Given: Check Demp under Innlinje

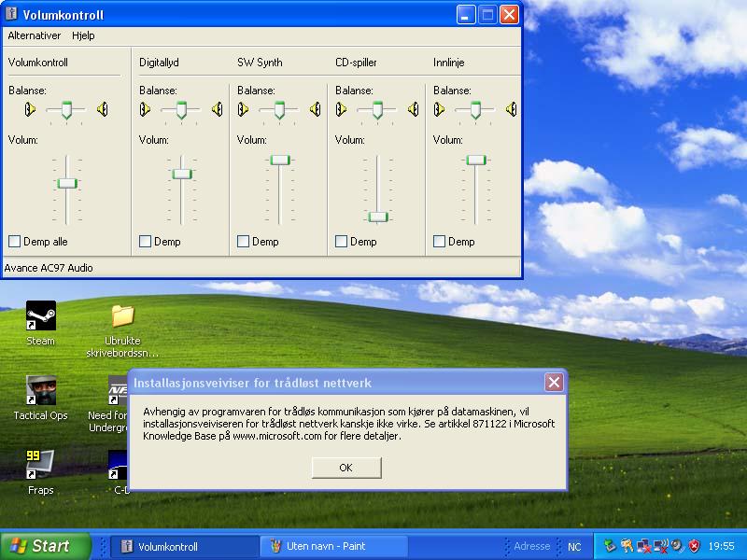Looking at the screenshot, I should tap(440, 242).
